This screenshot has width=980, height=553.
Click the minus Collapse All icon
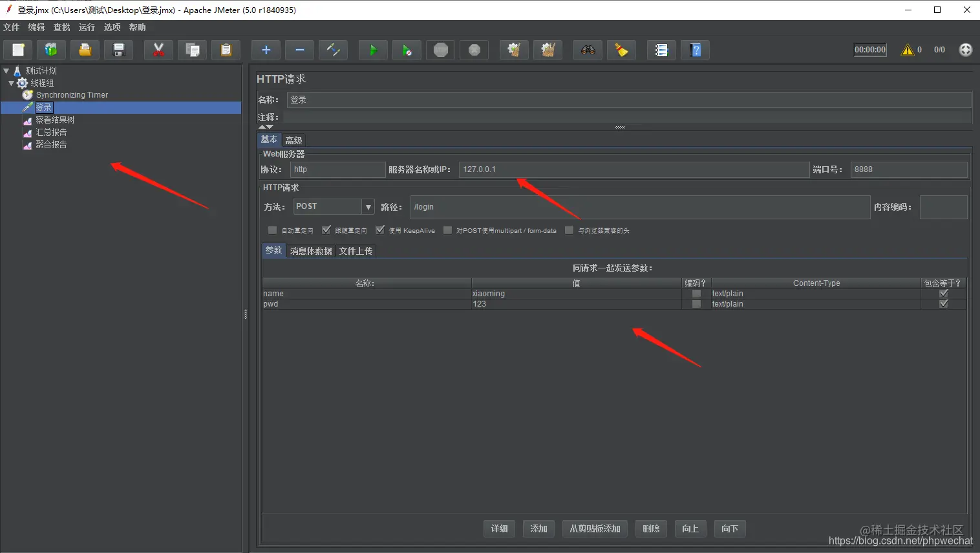[x=299, y=50]
